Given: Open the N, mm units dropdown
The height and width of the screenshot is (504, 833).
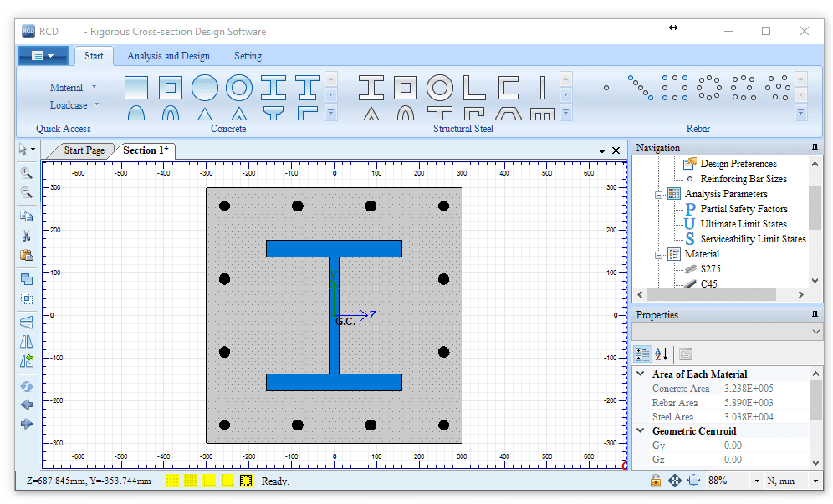Looking at the screenshot, I should pyautogui.click(x=815, y=481).
